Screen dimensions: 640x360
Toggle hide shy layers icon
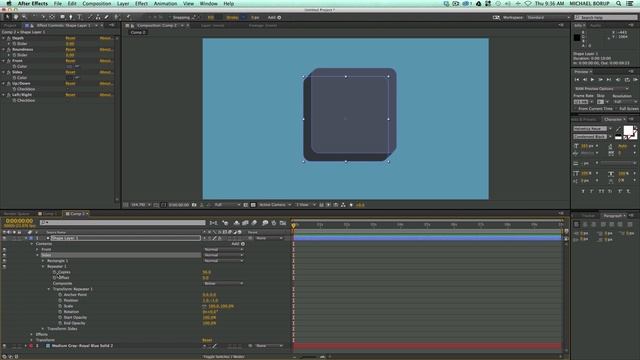[x=236, y=223]
